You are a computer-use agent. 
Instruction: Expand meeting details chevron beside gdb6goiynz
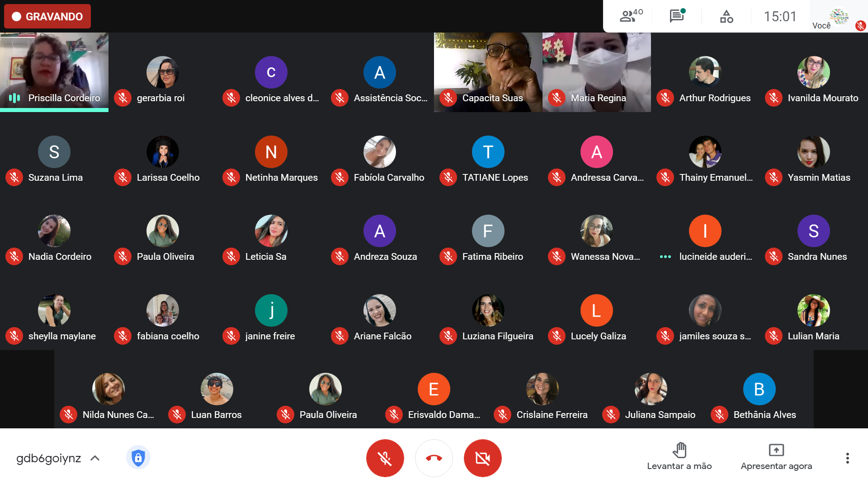95,458
